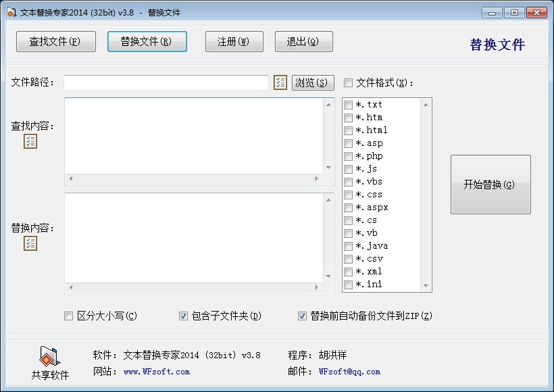This screenshot has width=554, height=392.
Task: Click the 浏览 browse button
Action: [x=313, y=82]
